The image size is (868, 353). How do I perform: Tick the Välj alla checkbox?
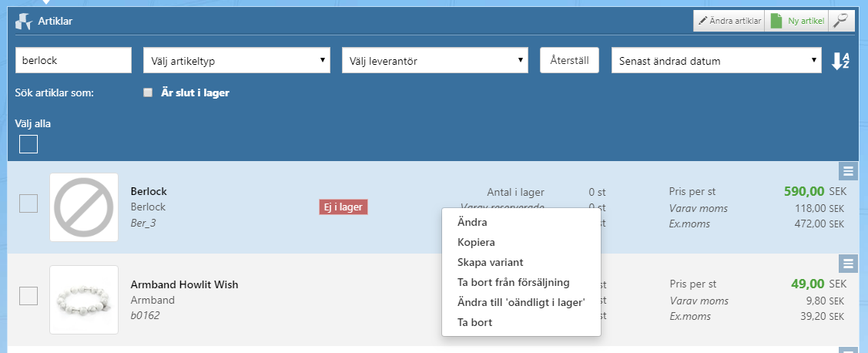click(28, 144)
